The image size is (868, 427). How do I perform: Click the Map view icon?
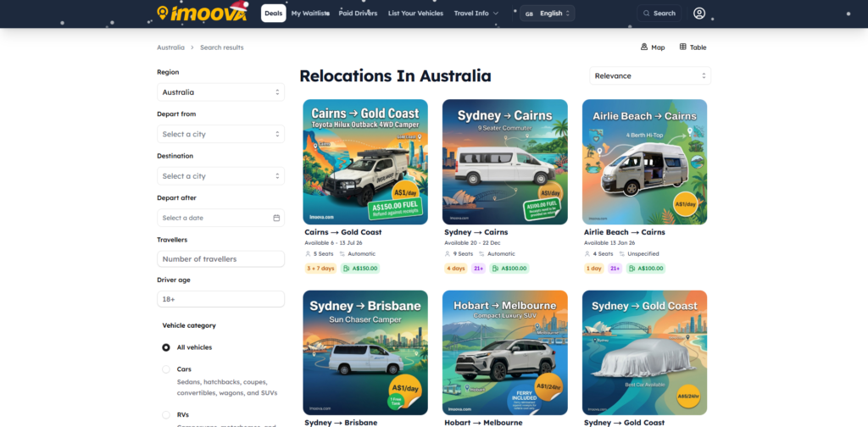click(644, 47)
